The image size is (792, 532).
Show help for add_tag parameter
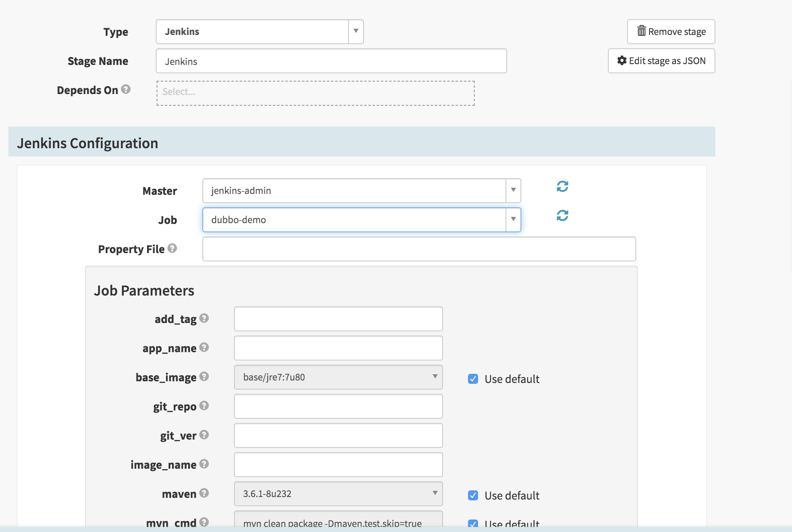204,318
